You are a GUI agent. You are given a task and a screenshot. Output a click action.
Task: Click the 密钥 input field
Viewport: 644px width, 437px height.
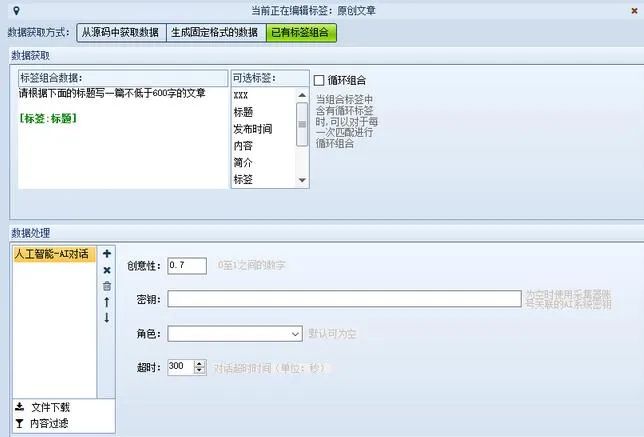point(344,299)
